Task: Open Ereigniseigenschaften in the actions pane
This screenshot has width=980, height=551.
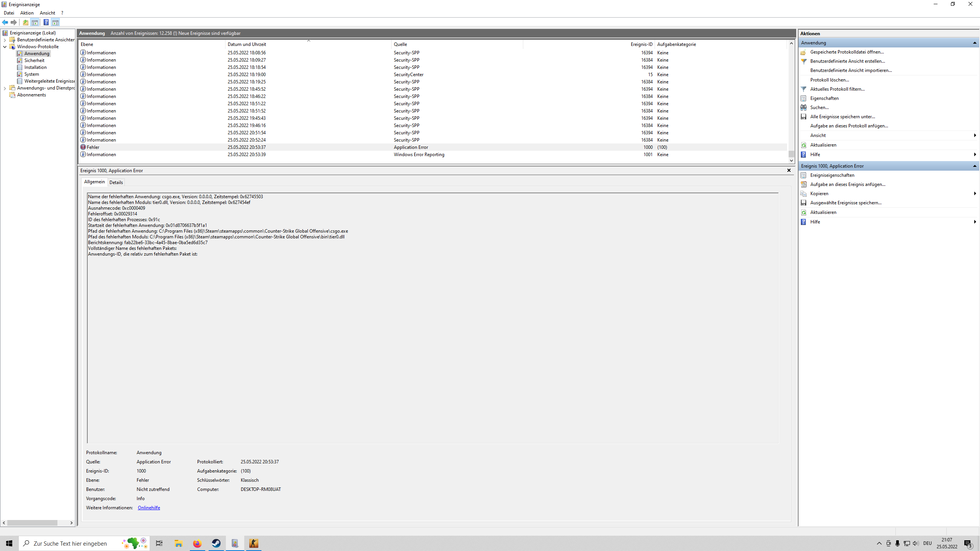Action: 832,175
